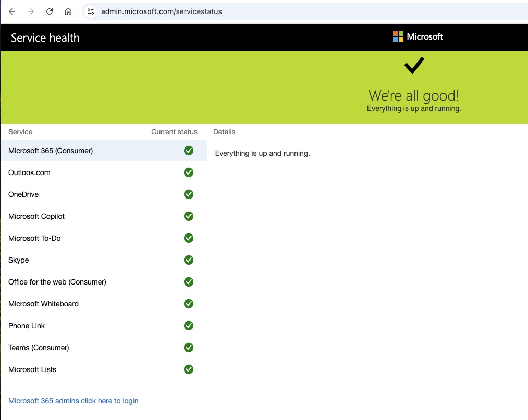
Task: Select the Microsoft To-Do service
Action: point(104,238)
